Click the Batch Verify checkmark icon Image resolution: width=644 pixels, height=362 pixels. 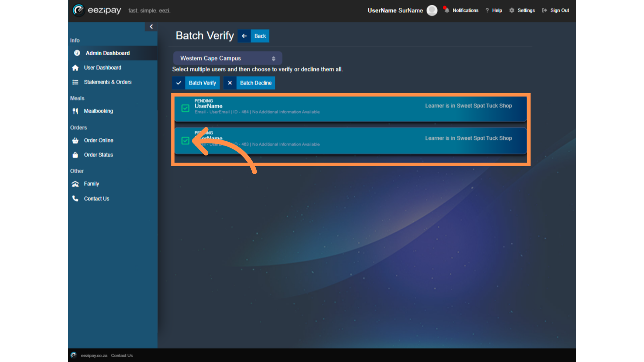[179, 83]
